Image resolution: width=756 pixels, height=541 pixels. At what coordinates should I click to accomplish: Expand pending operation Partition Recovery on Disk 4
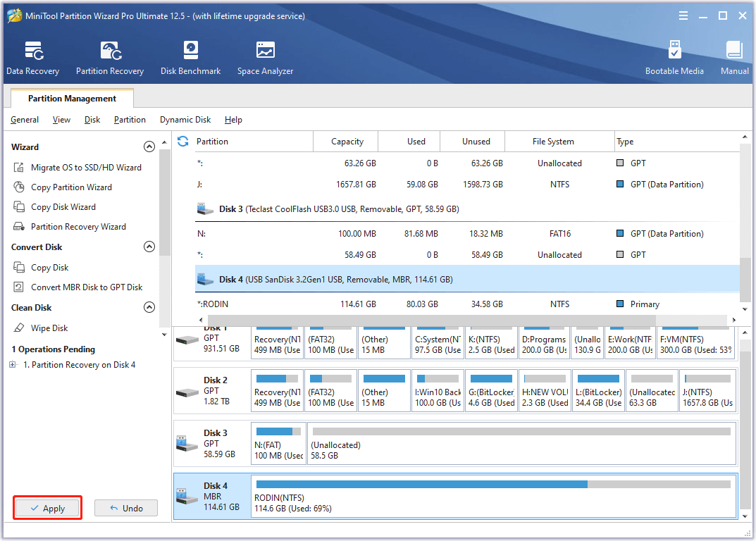click(x=13, y=364)
